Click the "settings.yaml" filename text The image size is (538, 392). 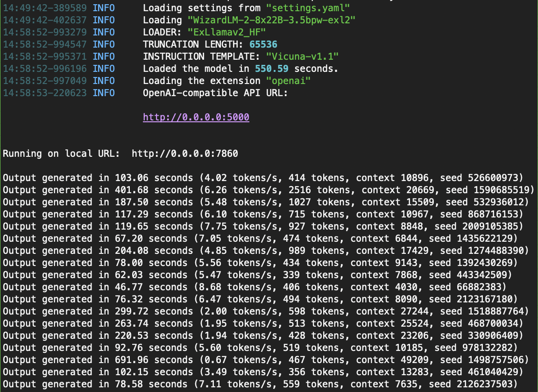coord(307,8)
